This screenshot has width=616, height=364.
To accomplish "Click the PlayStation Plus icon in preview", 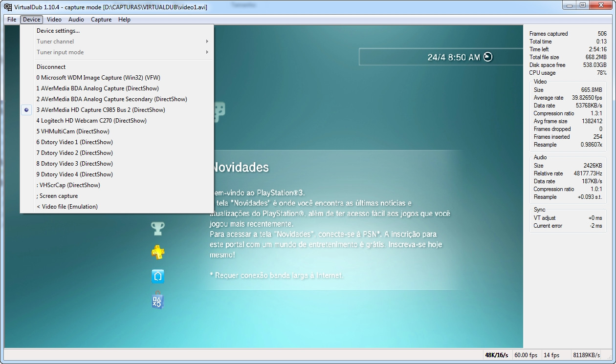I will pos(157,252).
